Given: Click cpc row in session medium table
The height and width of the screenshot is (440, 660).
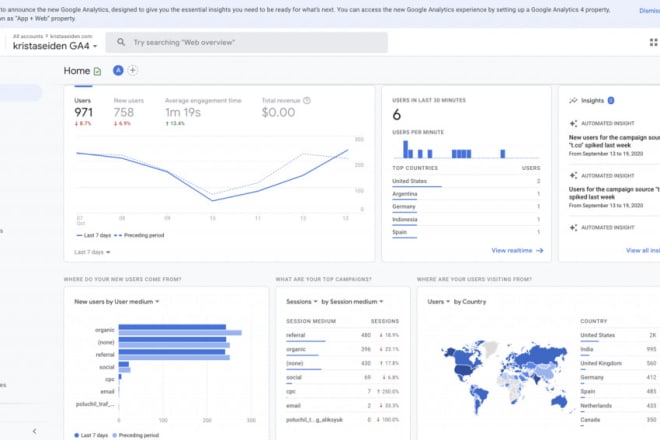Looking at the screenshot, I should [342, 392].
